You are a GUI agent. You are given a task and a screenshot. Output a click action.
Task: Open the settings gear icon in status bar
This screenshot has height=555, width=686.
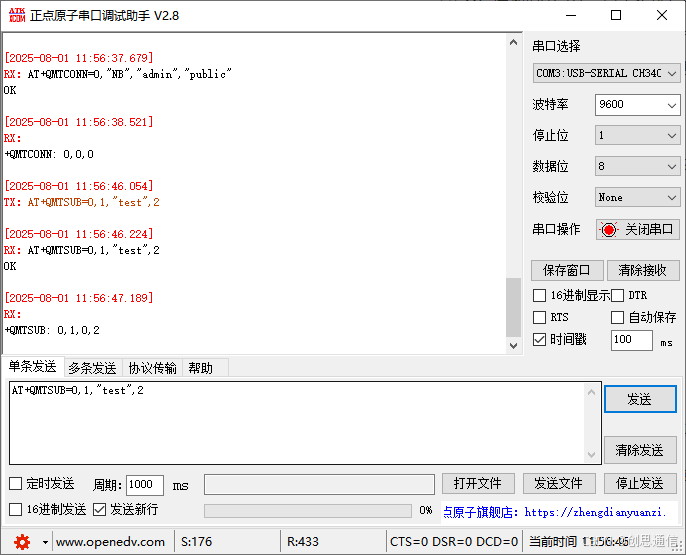[22, 542]
